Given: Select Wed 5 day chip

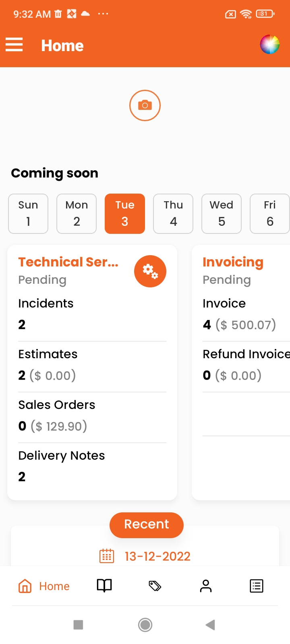Looking at the screenshot, I should tap(222, 213).
